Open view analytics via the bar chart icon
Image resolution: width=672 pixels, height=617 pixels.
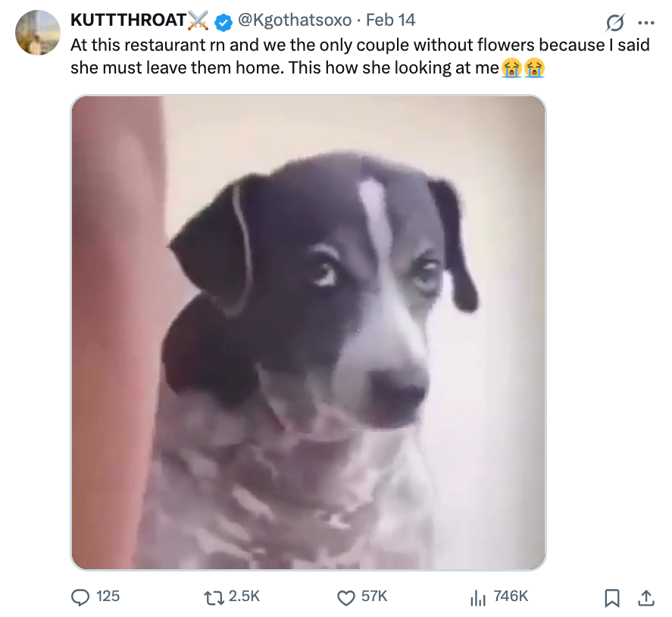[x=478, y=597]
